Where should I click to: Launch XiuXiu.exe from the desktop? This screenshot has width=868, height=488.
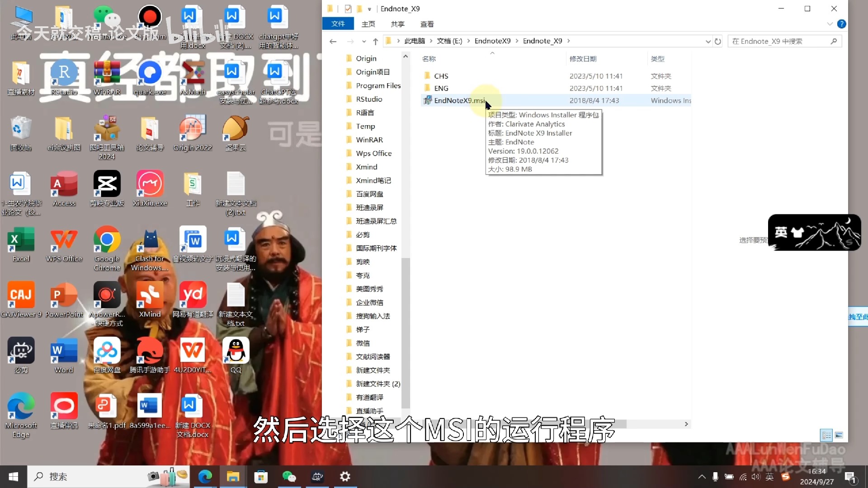tap(150, 189)
